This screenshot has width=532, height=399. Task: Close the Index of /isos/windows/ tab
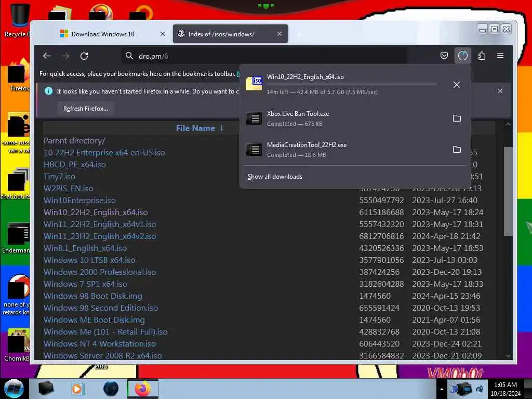click(279, 34)
